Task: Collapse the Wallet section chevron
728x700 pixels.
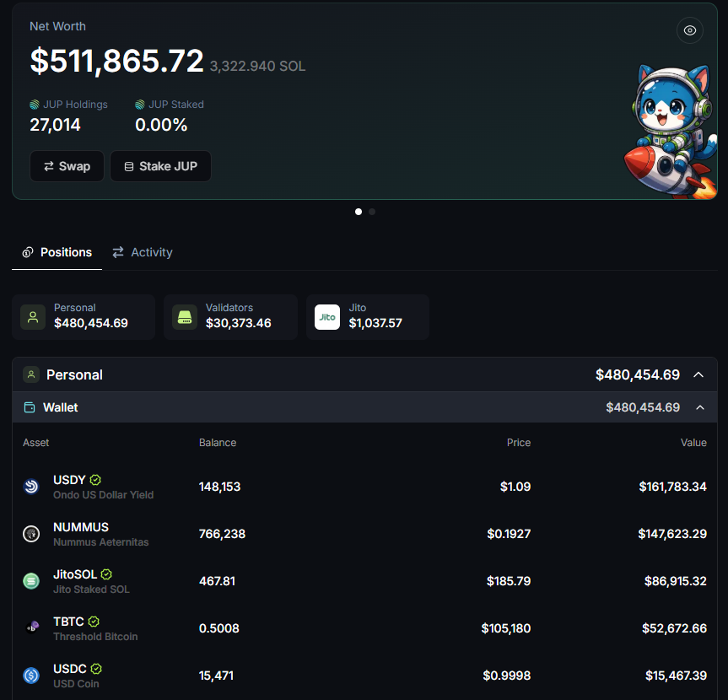Action: click(x=700, y=407)
